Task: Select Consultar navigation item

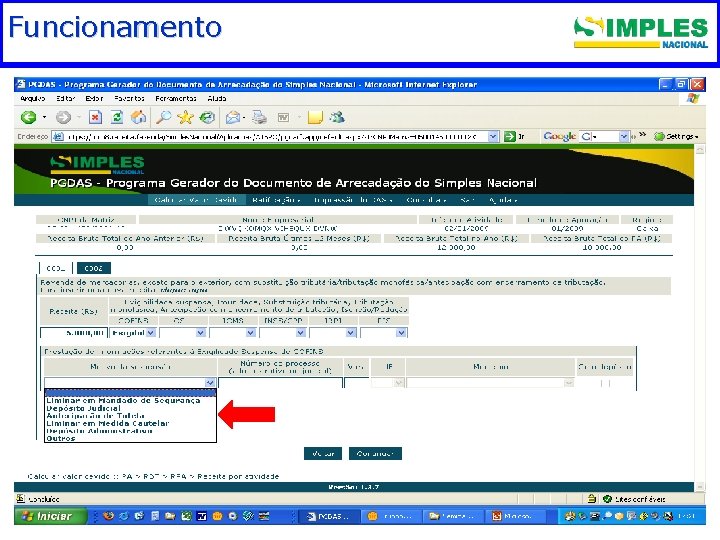Action: 427,200
